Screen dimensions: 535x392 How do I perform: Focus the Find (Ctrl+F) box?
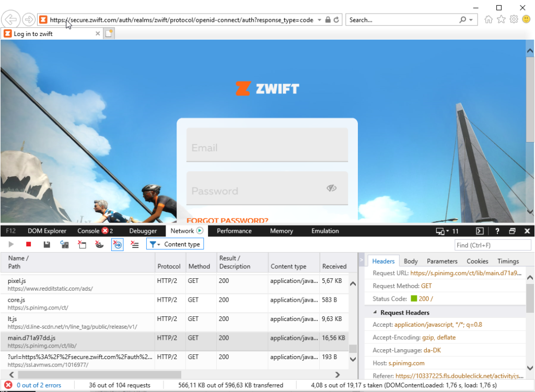[493, 245]
